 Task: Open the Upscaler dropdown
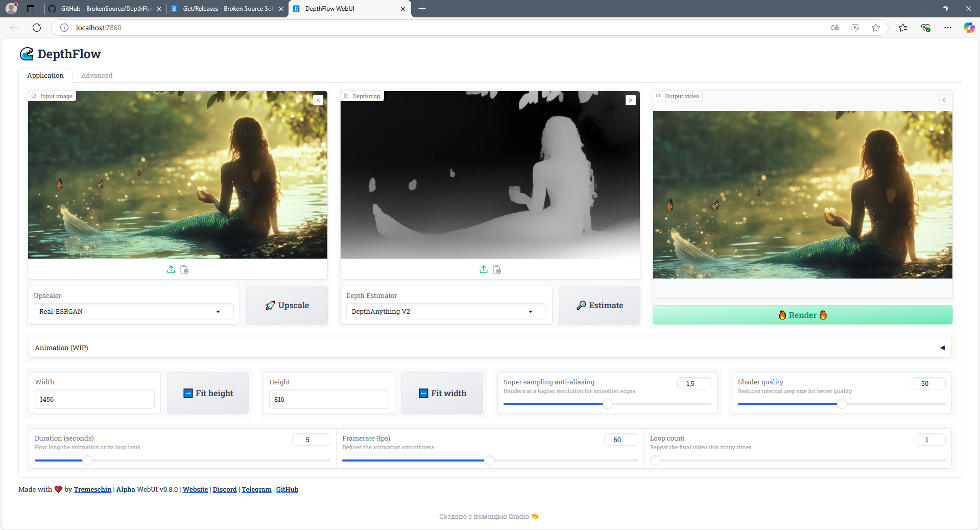pyautogui.click(x=134, y=311)
